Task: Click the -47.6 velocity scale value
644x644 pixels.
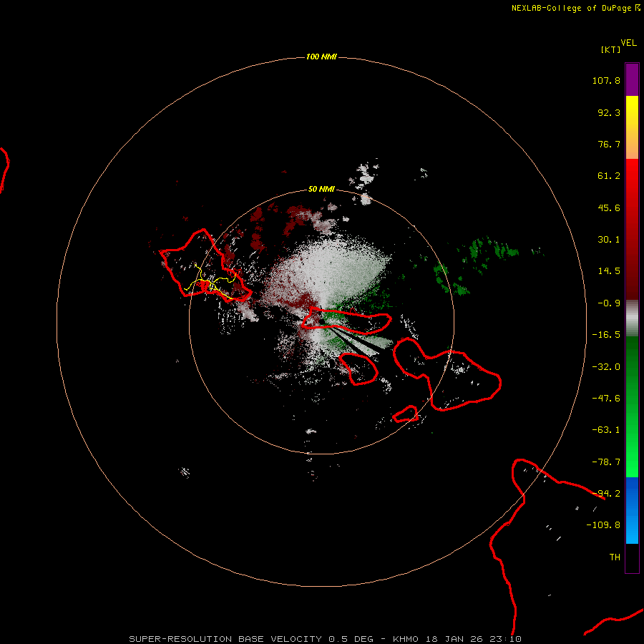Action: [x=606, y=399]
